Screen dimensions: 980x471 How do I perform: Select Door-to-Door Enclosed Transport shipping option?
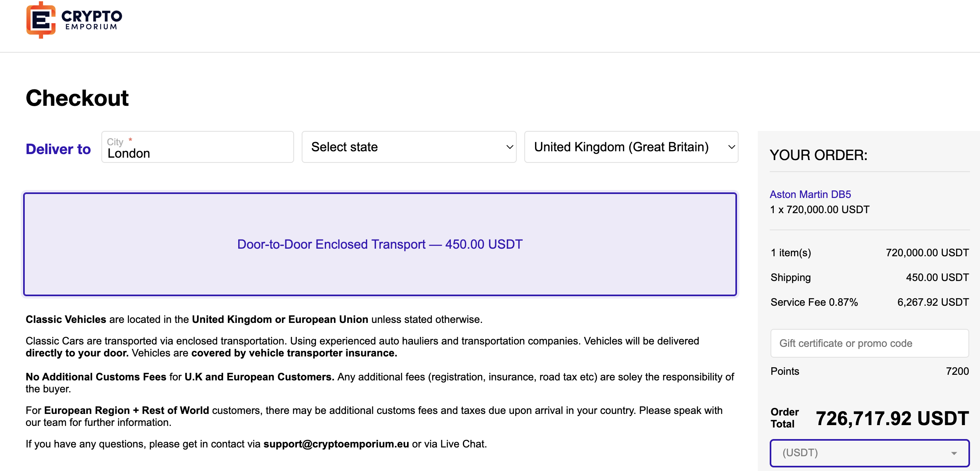[380, 244]
